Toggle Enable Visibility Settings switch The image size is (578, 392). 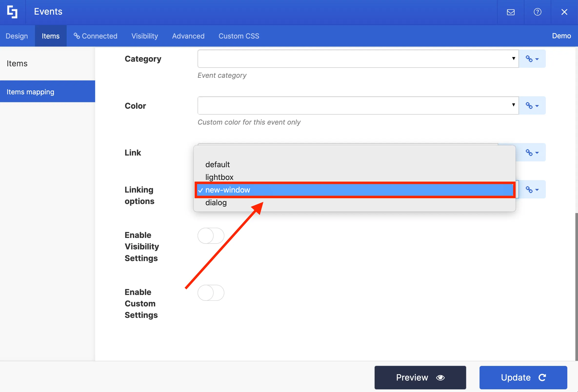211,236
